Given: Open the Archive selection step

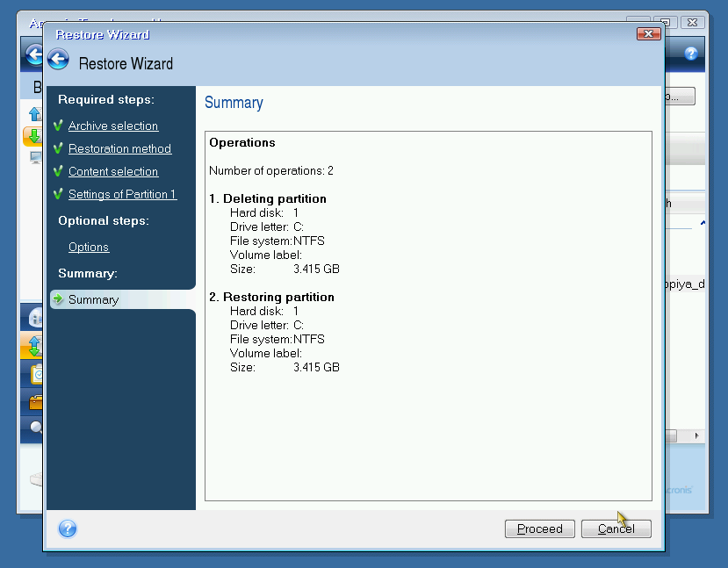Looking at the screenshot, I should (113, 126).
